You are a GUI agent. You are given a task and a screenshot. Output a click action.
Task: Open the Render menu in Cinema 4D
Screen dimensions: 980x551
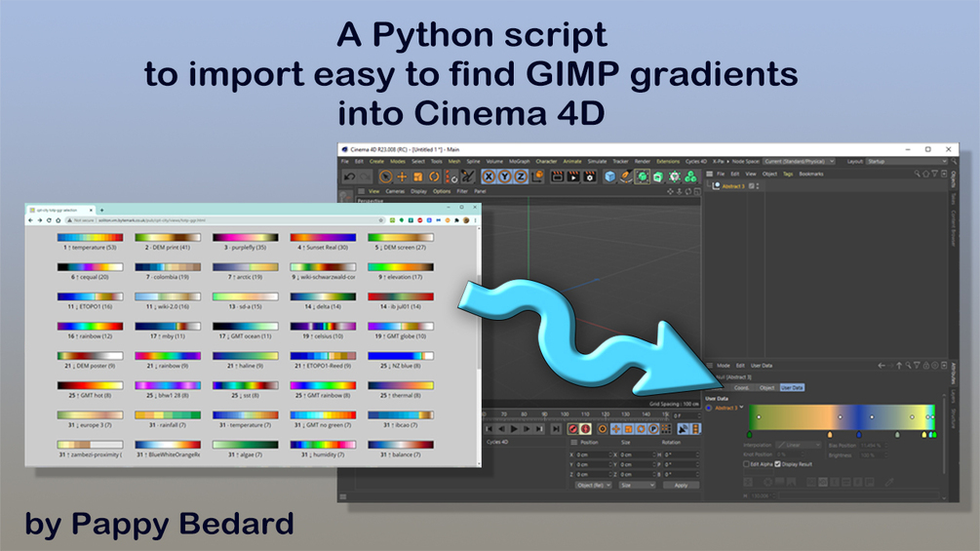[642, 161]
